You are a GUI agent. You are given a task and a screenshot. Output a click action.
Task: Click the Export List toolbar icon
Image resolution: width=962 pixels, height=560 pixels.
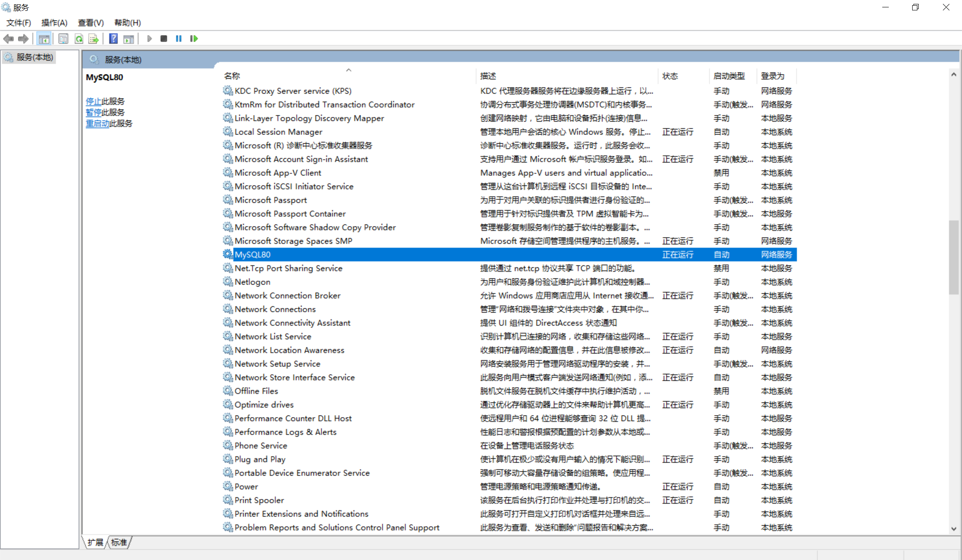pyautogui.click(x=94, y=39)
